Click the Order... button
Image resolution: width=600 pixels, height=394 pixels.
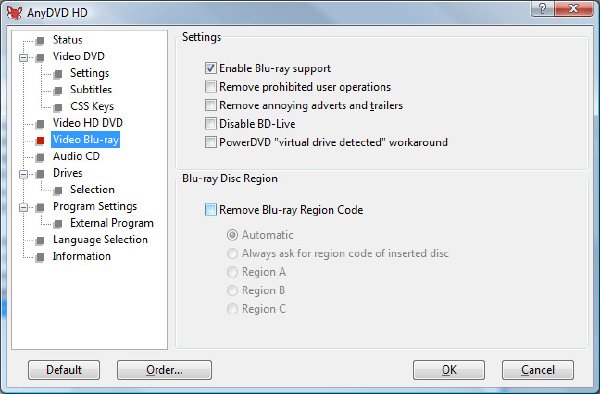[165, 370]
